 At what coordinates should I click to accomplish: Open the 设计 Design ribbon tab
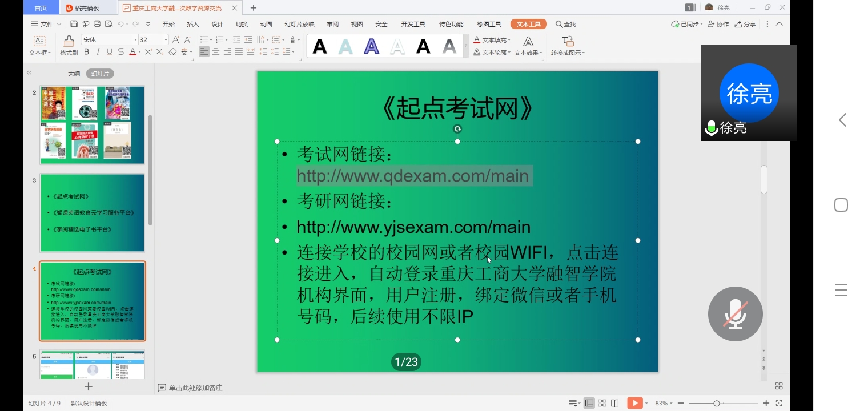(x=217, y=24)
